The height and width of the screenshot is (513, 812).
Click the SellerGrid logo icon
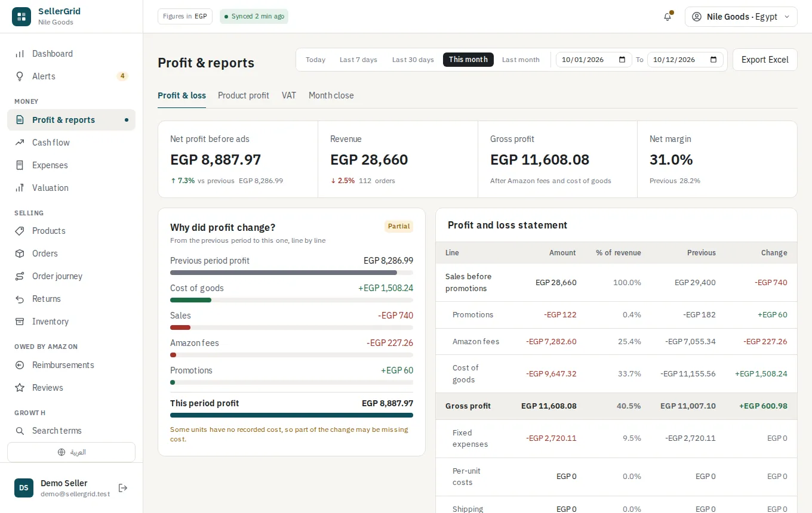(21, 17)
